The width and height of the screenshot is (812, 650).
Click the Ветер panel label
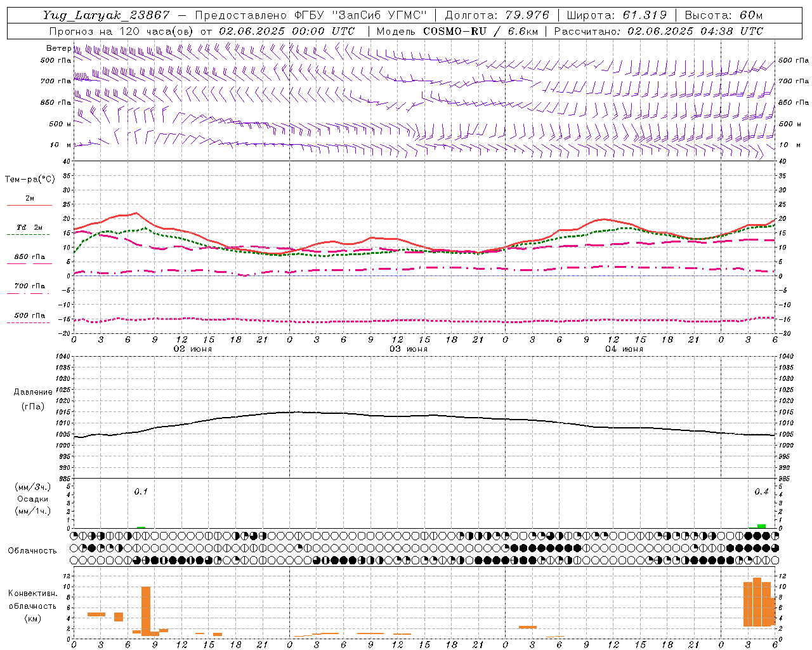[58, 48]
